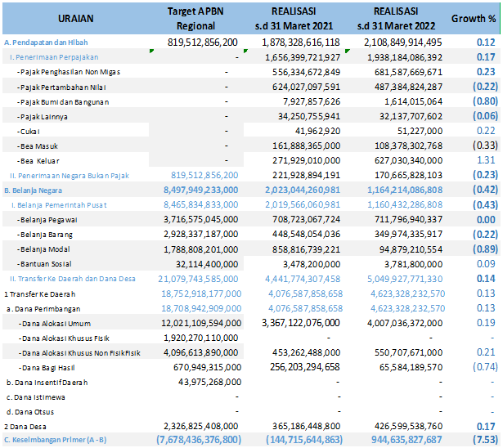The height and width of the screenshot is (448, 503).
Task: Click the B. Belanja Negara row label
Action: (36, 190)
